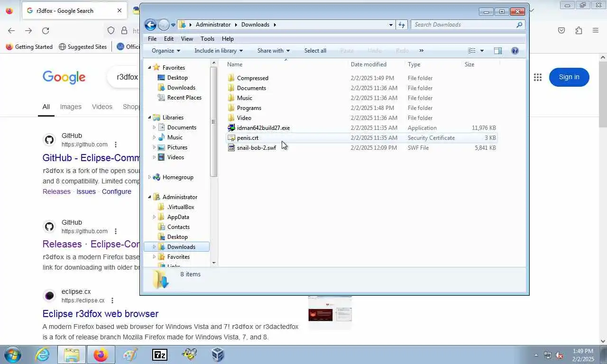
Task: Select the Video folder
Action: 244,118
